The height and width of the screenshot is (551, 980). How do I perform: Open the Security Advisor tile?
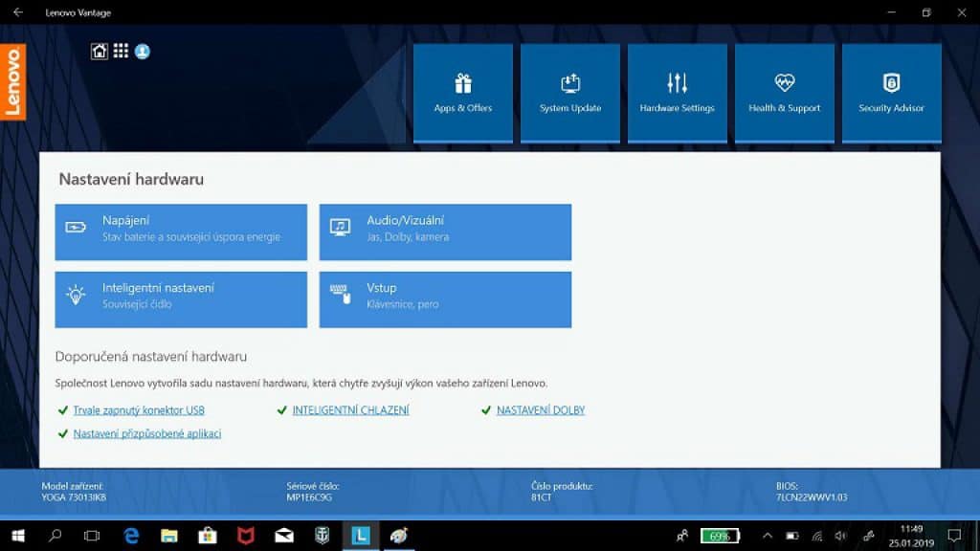tap(891, 93)
